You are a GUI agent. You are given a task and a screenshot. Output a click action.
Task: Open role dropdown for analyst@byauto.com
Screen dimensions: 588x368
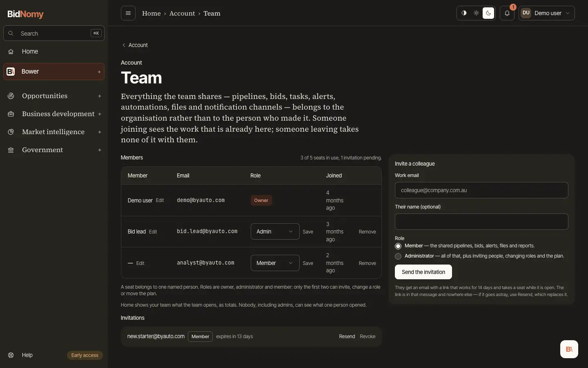pos(275,263)
